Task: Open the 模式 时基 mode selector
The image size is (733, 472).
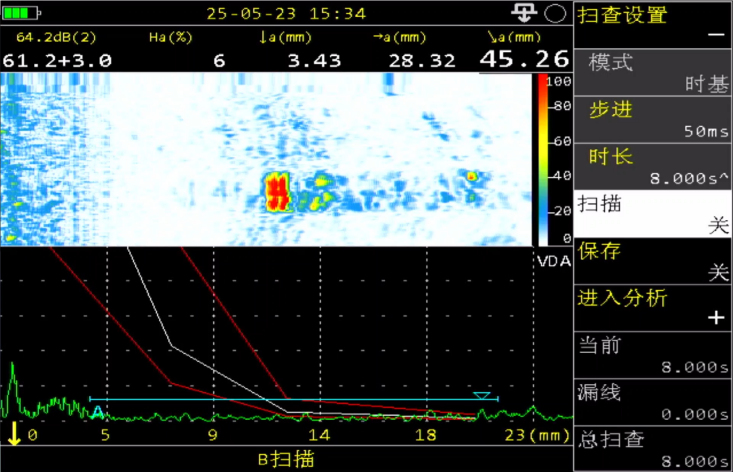Action: [x=654, y=72]
